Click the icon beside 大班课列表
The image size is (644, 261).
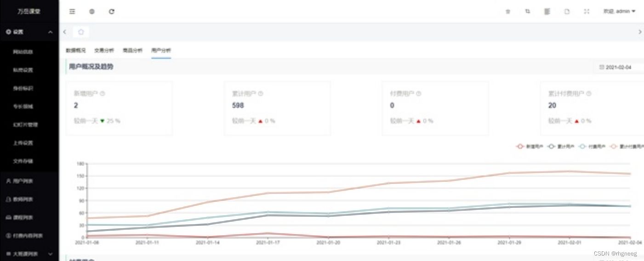point(8,254)
